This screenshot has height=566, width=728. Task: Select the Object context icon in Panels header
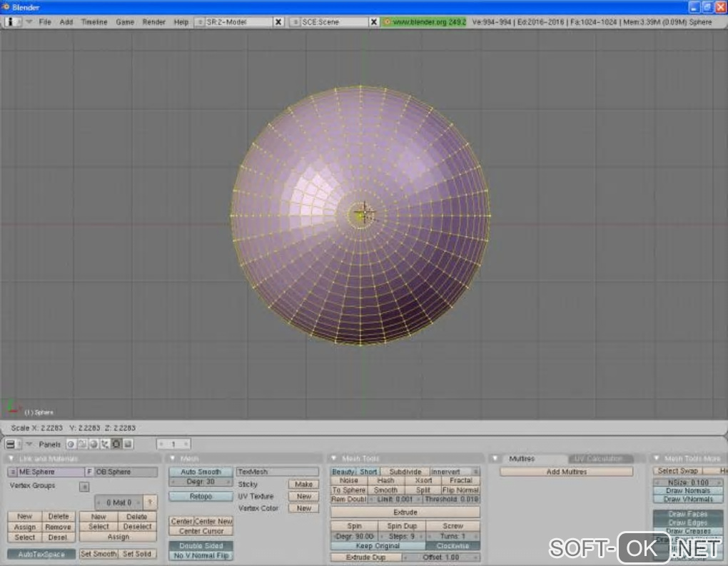pyautogui.click(x=105, y=444)
